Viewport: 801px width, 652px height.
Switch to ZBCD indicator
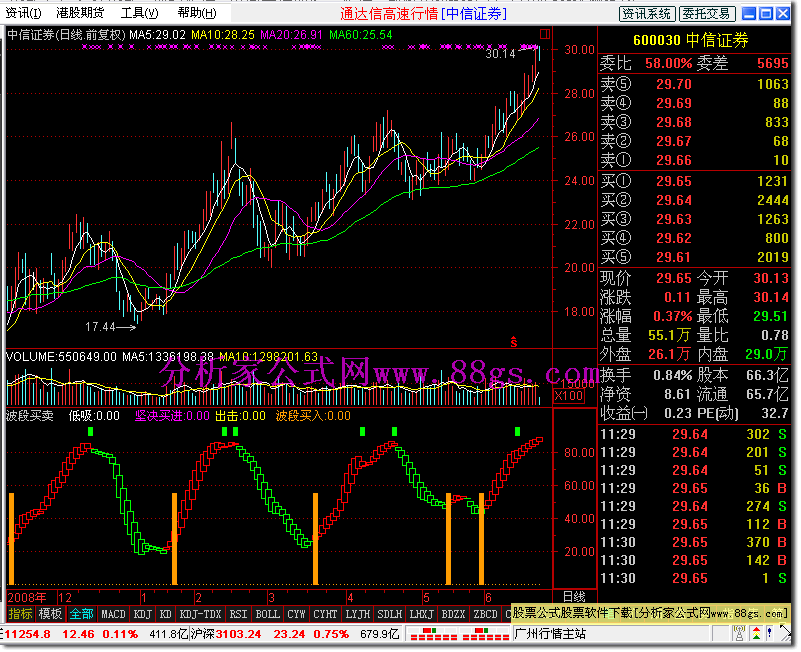[486, 614]
